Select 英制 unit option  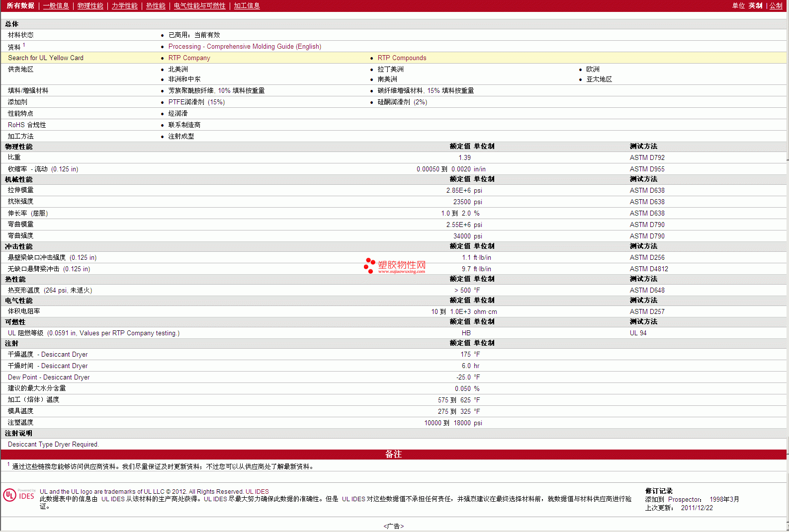(755, 6)
